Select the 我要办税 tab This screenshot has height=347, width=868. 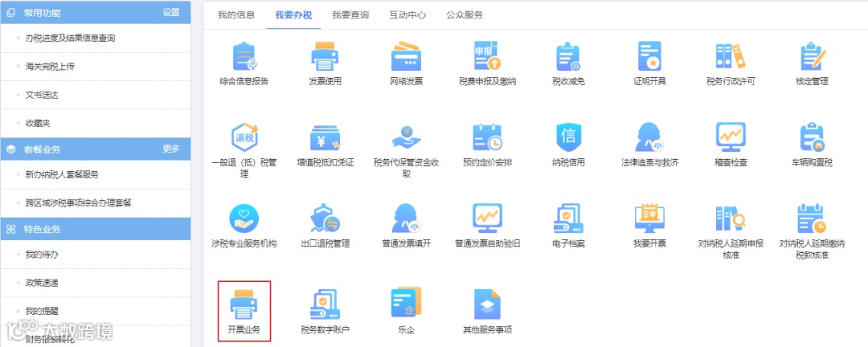[x=293, y=15]
